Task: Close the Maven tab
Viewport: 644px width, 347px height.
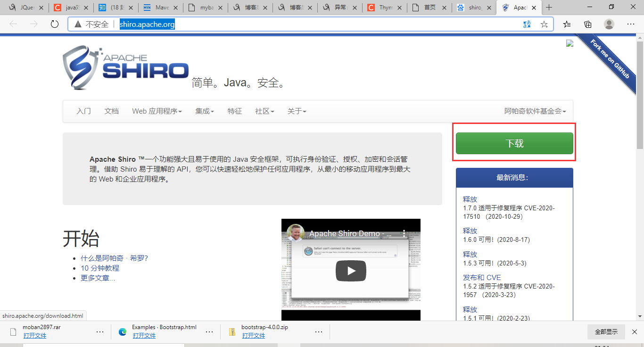Action: [x=176, y=8]
